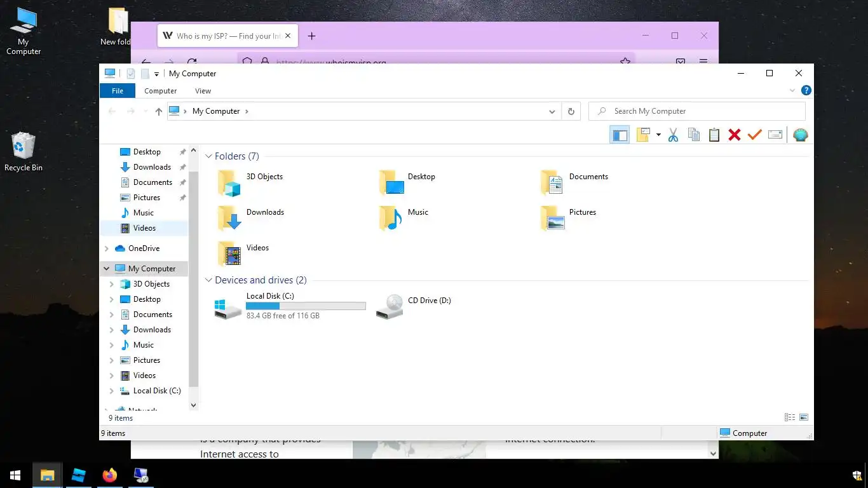Expand 3D Objects in navigation tree

click(112, 284)
